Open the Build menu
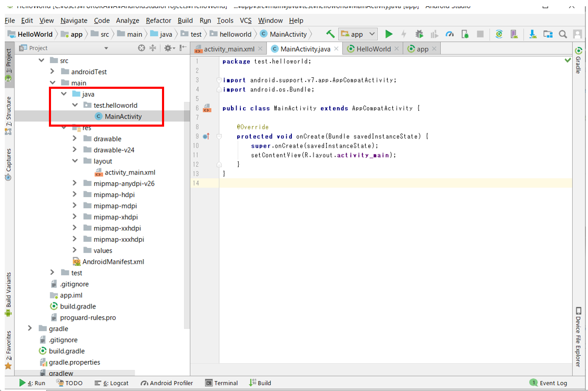Image resolution: width=588 pixels, height=391 pixels. coord(185,20)
